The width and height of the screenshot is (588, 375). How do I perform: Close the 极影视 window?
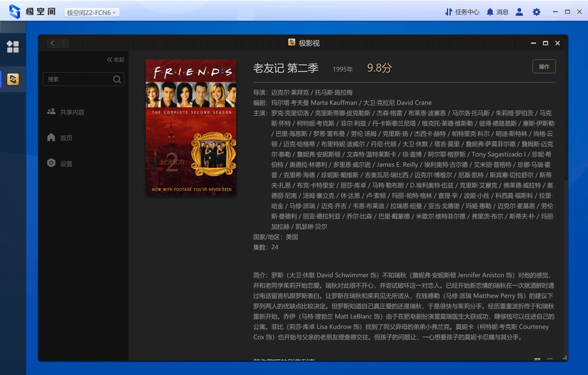(557, 43)
